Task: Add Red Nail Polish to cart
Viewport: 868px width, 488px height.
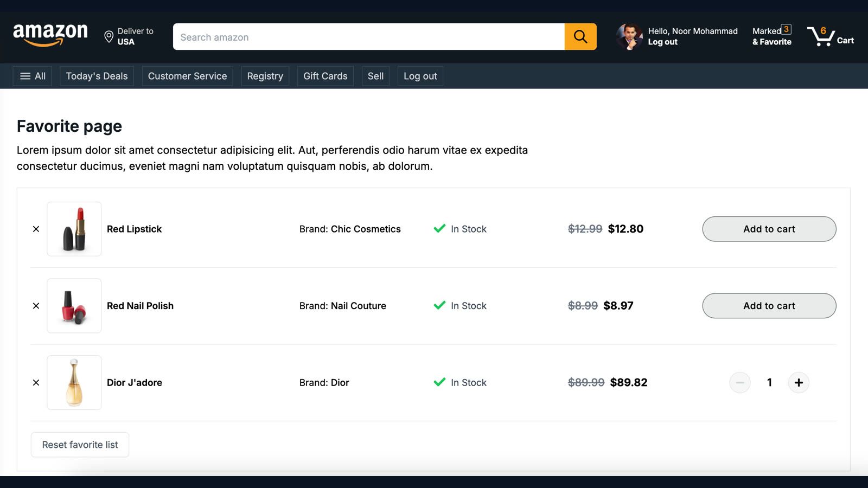Action: 769,306
